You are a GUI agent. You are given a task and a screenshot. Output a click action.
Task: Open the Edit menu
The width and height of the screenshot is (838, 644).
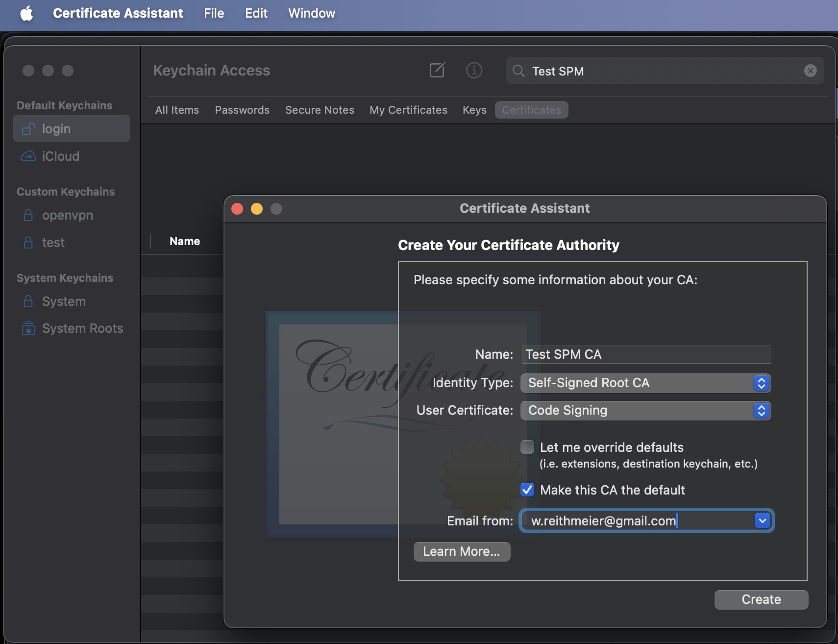click(256, 13)
